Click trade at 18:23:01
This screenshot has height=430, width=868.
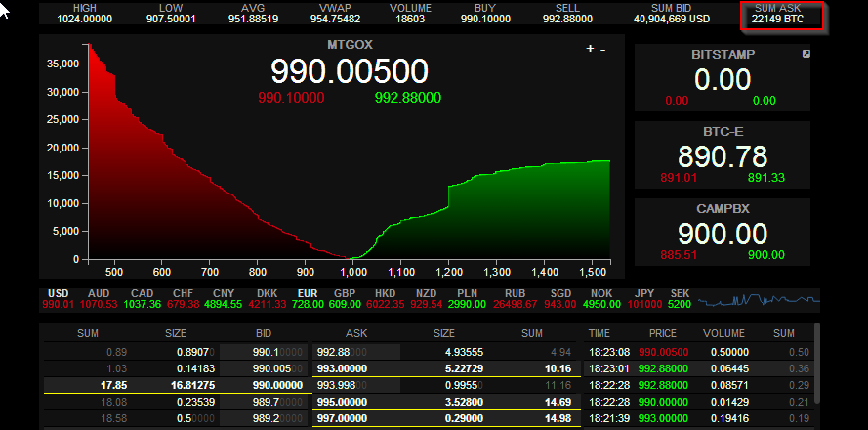(699, 368)
